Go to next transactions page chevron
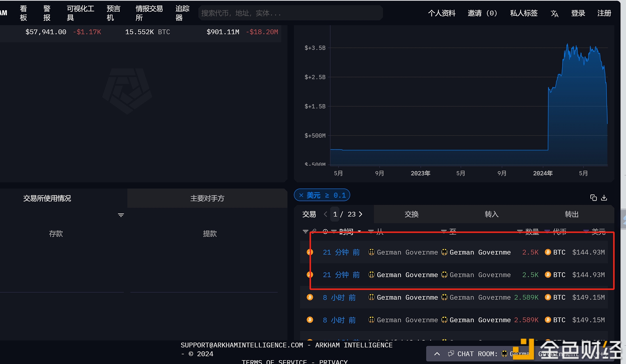The height and width of the screenshot is (364, 626). [x=360, y=214]
